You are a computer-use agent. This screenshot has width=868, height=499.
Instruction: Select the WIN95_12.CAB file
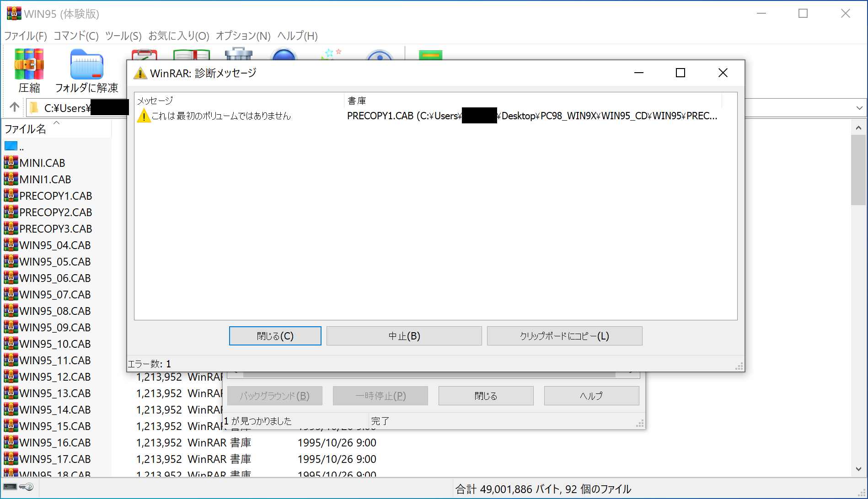pos(55,377)
